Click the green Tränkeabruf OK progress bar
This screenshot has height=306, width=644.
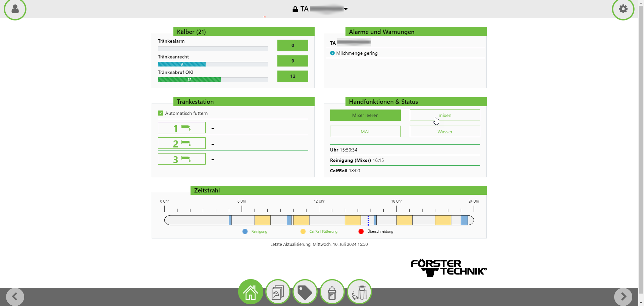(189, 80)
